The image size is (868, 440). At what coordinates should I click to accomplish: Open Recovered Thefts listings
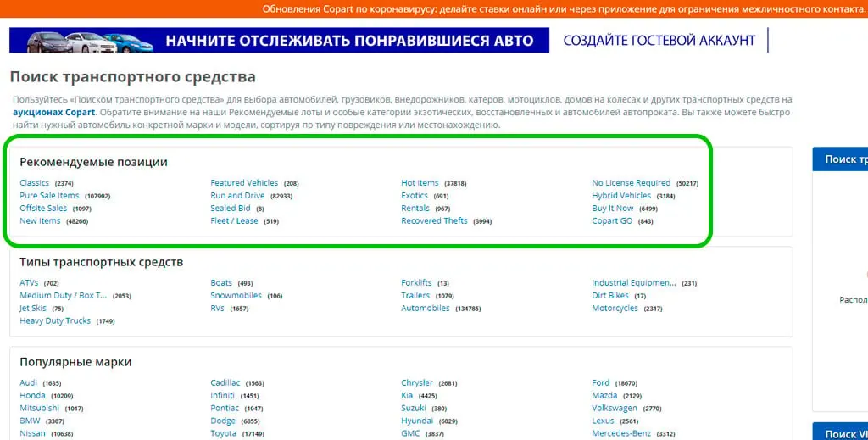click(x=435, y=220)
